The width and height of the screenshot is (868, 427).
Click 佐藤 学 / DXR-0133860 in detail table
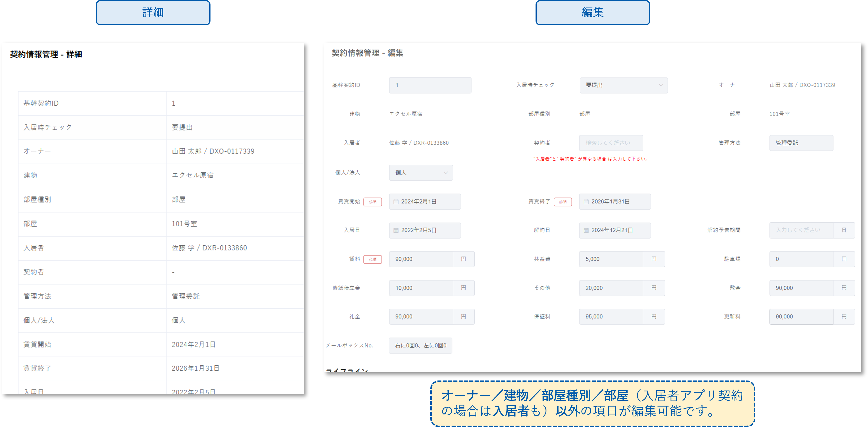(209, 248)
